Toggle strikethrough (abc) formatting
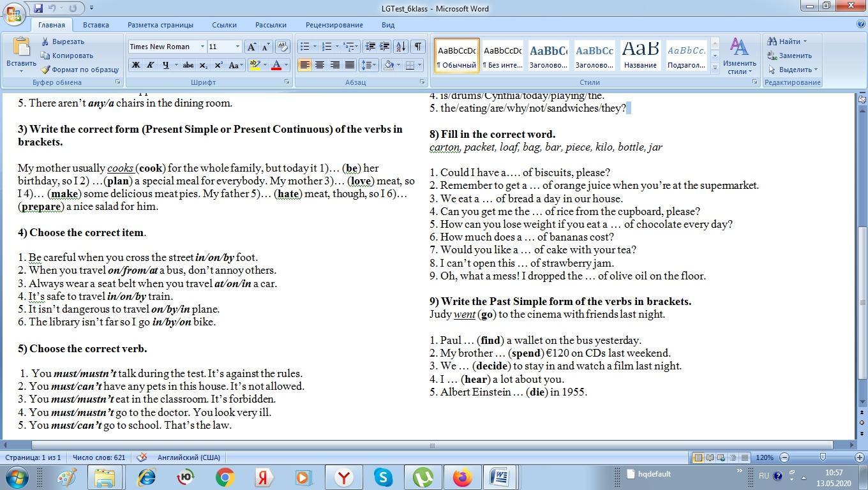The height and width of the screenshot is (490, 868). pyautogui.click(x=188, y=65)
